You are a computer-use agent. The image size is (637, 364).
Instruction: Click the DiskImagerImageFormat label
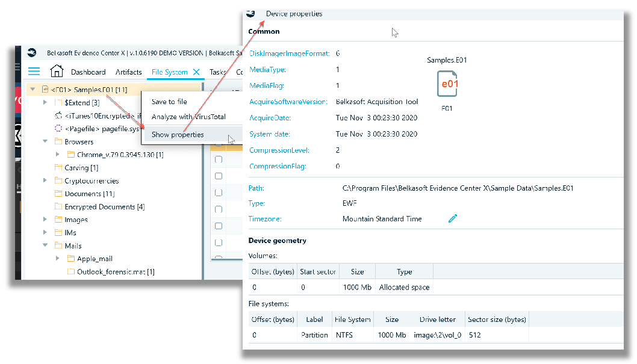tap(289, 54)
